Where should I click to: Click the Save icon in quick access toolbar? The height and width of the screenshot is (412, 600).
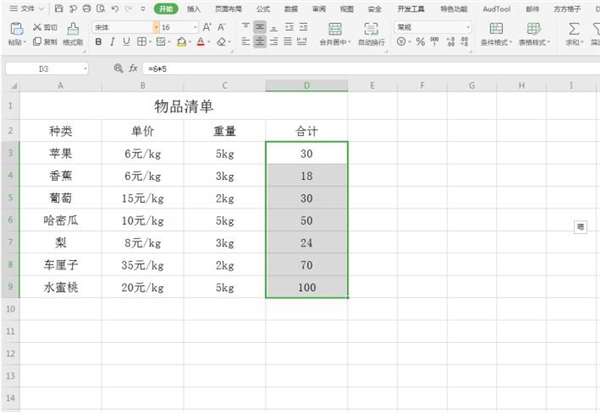point(59,8)
